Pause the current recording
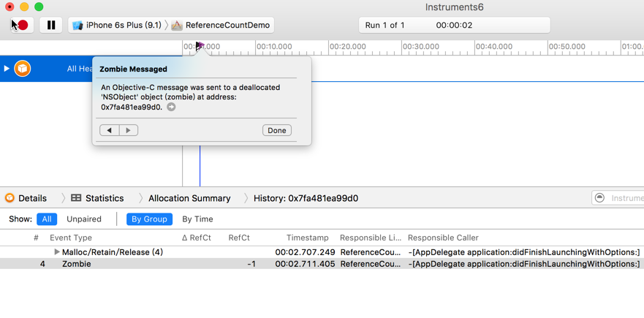Screen dimensions: 644x318 [51, 25]
